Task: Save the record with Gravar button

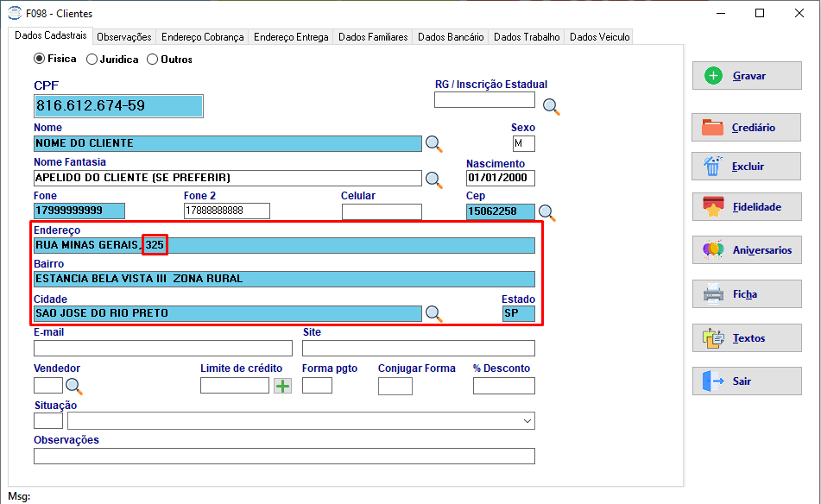Action: point(747,76)
